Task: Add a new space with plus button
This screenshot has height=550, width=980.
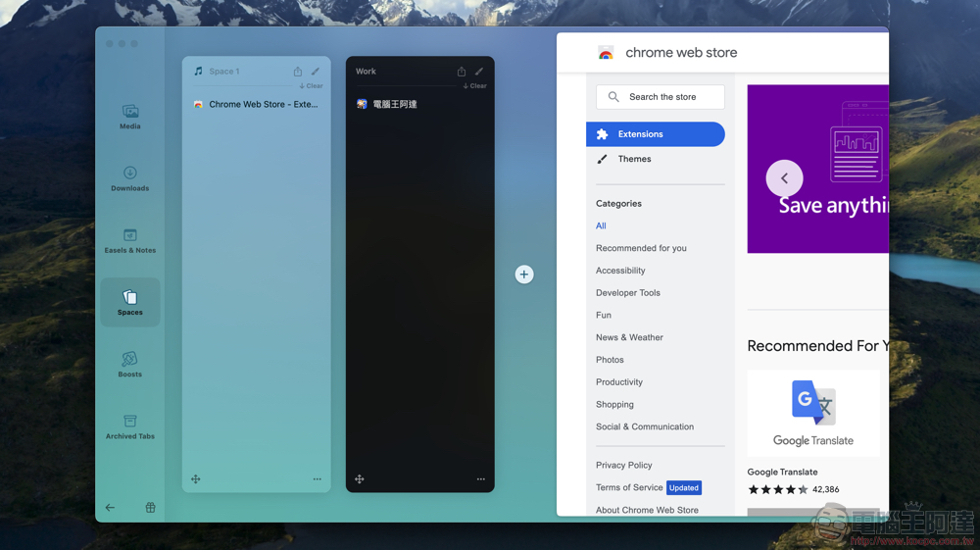Action: 523,275
